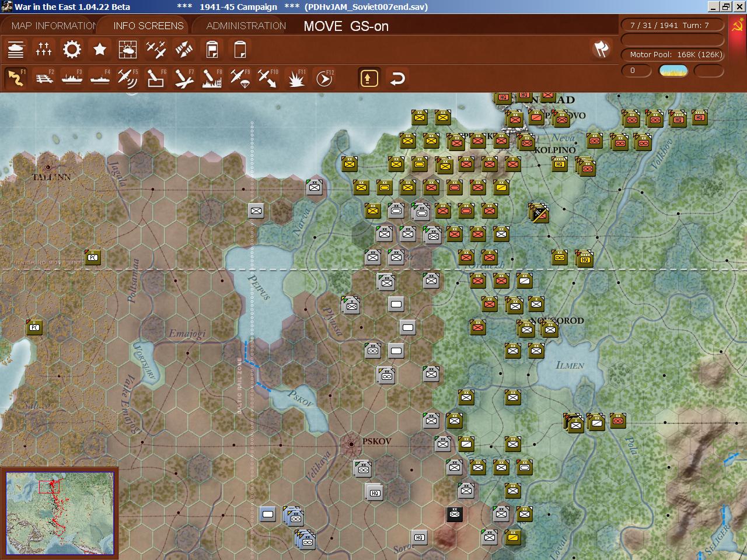Select the F7 bomb airfield mode
Image resolution: width=747 pixels, height=560 pixels.
tap(184, 78)
